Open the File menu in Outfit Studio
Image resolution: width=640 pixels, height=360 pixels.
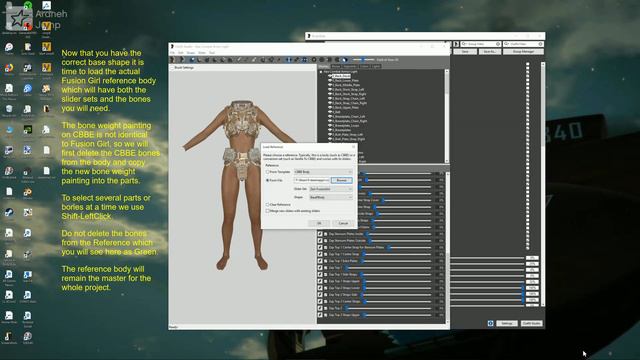click(172, 53)
